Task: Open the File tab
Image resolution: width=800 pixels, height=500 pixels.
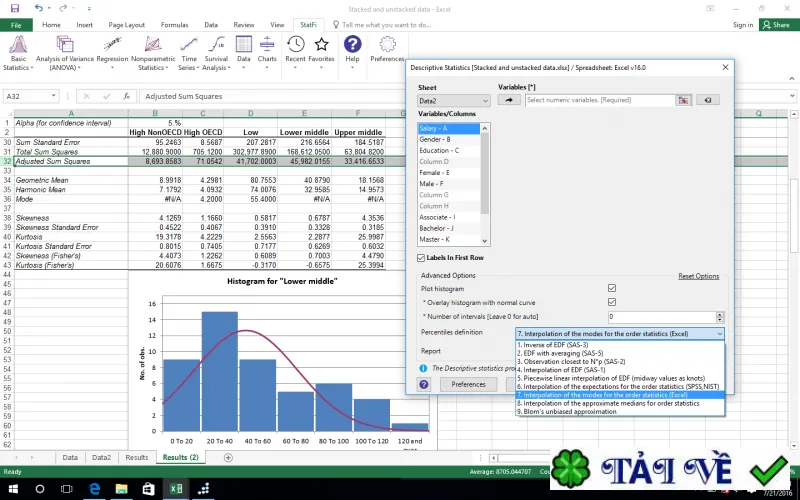Action: (16, 25)
